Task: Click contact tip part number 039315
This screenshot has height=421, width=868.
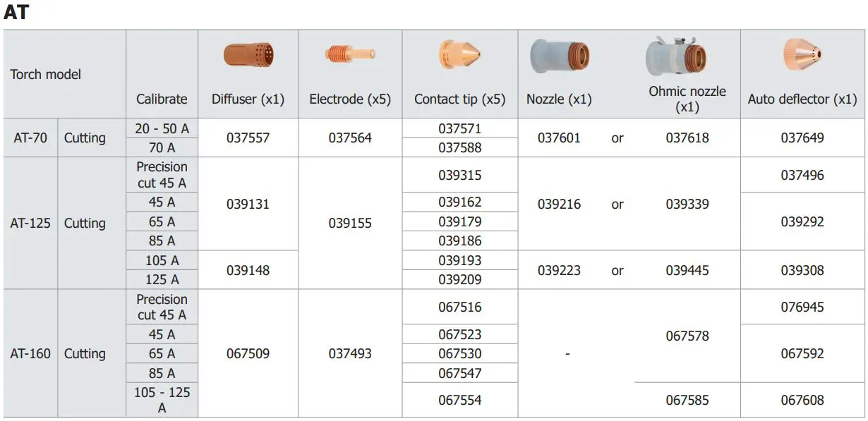Action: point(460,175)
